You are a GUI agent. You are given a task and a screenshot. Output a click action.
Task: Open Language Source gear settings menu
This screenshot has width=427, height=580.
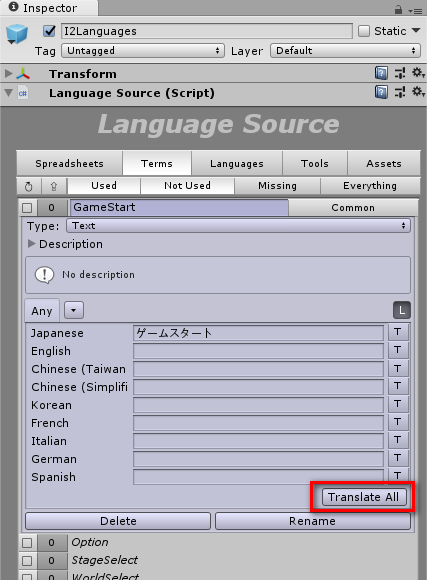[x=418, y=92]
